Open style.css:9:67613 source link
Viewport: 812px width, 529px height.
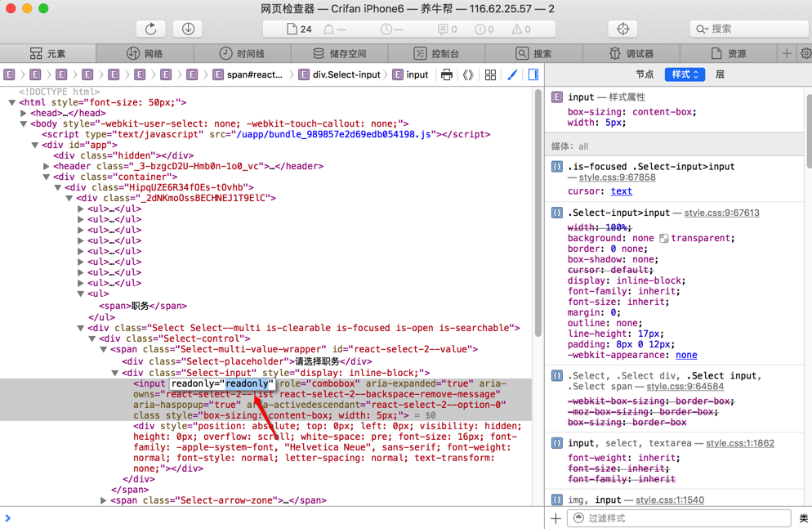click(x=721, y=213)
